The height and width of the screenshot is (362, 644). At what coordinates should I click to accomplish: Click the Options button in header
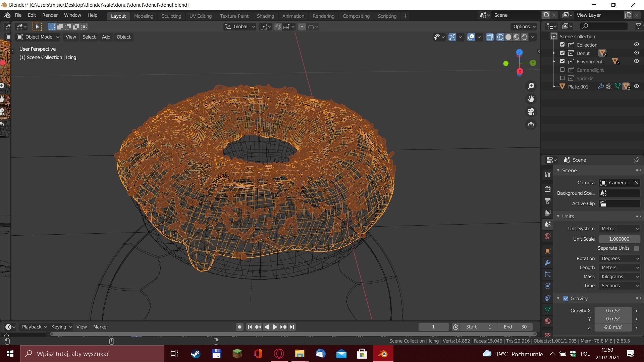[524, 26]
